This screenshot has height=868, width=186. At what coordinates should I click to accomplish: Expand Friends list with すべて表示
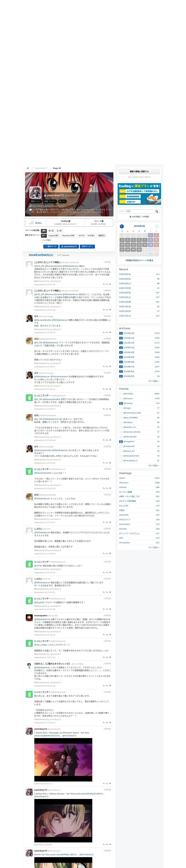(x=154, y=465)
